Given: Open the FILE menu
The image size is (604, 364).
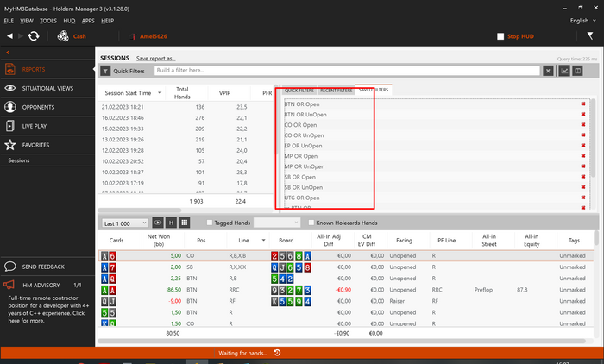Looking at the screenshot, I should [9, 21].
